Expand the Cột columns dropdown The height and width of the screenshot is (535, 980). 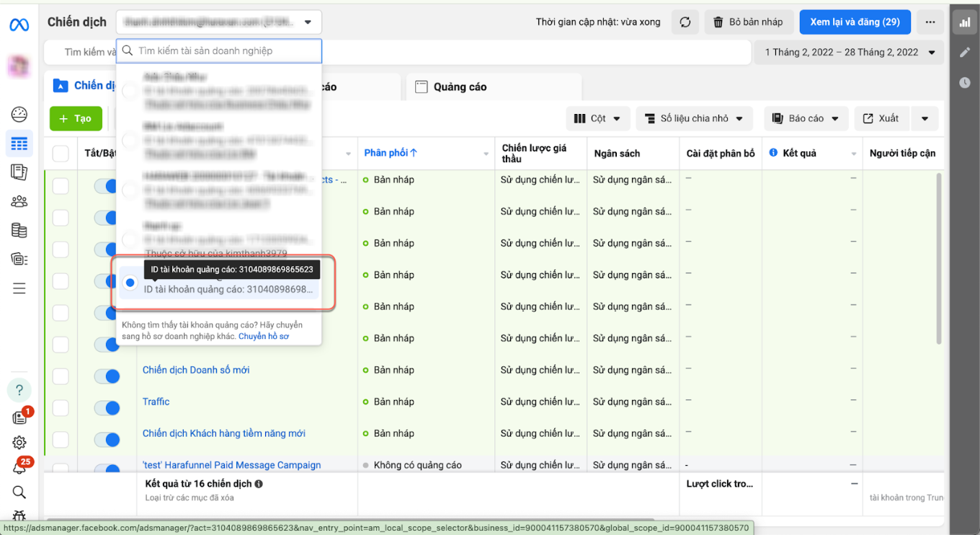coord(598,118)
